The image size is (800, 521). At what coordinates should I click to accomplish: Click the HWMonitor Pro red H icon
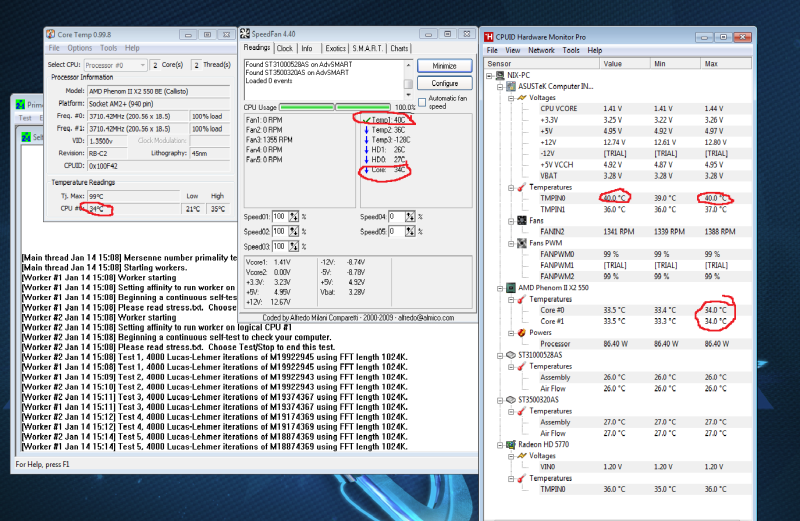click(489, 37)
